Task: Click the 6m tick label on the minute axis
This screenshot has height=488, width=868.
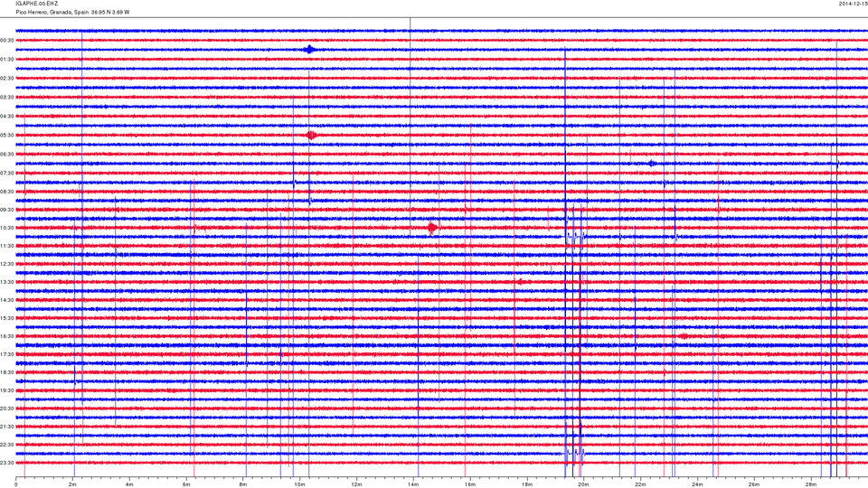Action: [186, 484]
